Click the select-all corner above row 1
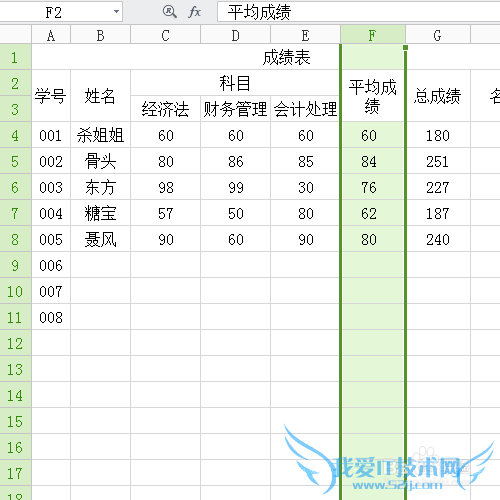 [15, 34]
